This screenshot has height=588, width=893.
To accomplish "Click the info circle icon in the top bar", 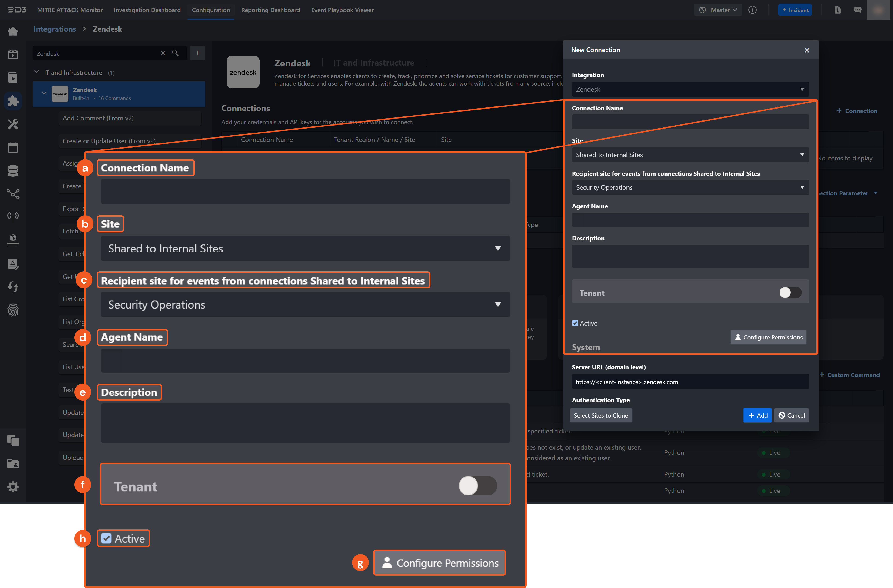I will click(x=752, y=10).
